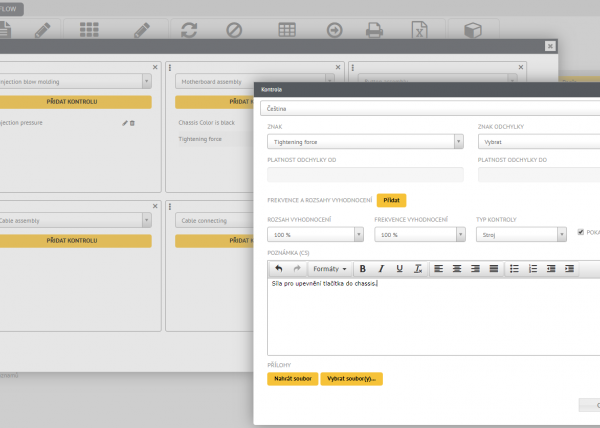Insert numbered list in note
Screen dimensions: 600x428
(x=533, y=269)
